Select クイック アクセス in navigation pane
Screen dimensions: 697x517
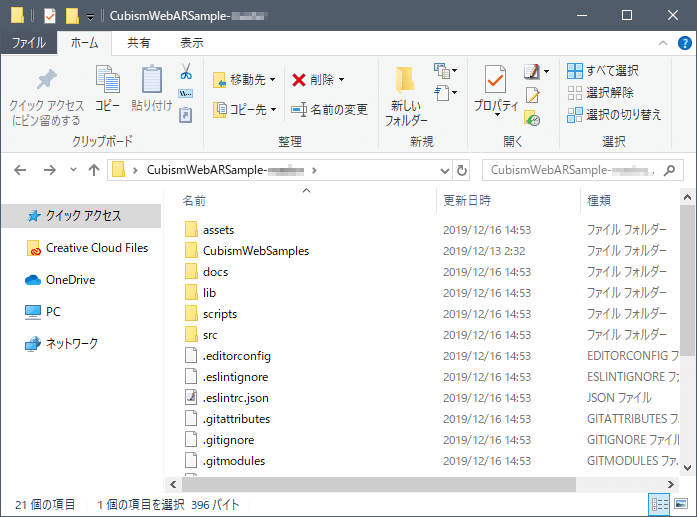coord(82,216)
